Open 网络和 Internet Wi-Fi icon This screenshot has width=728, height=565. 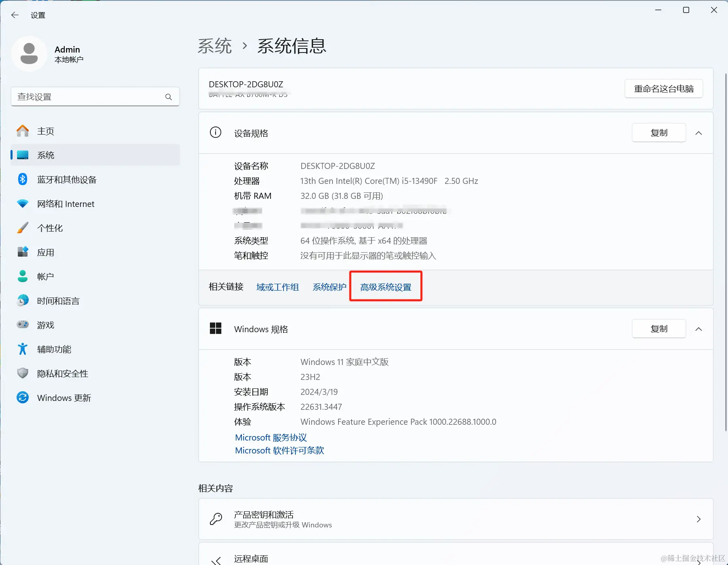point(23,204)
